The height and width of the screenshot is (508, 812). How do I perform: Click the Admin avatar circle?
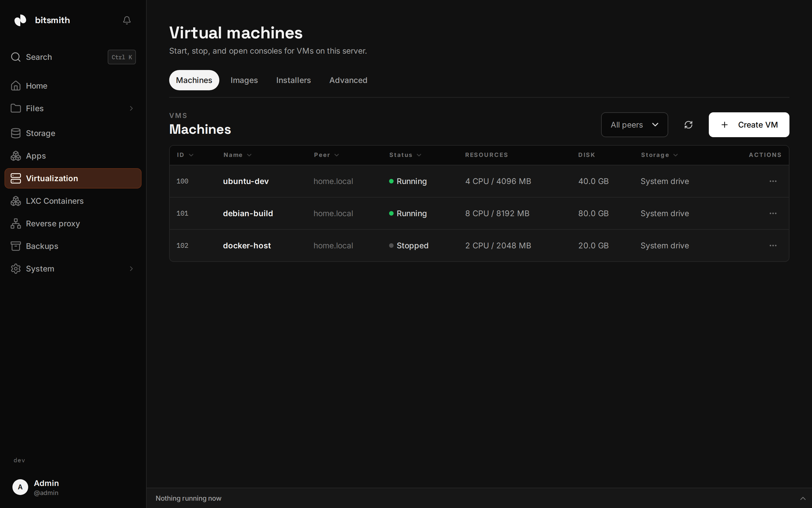pos(20,487)
